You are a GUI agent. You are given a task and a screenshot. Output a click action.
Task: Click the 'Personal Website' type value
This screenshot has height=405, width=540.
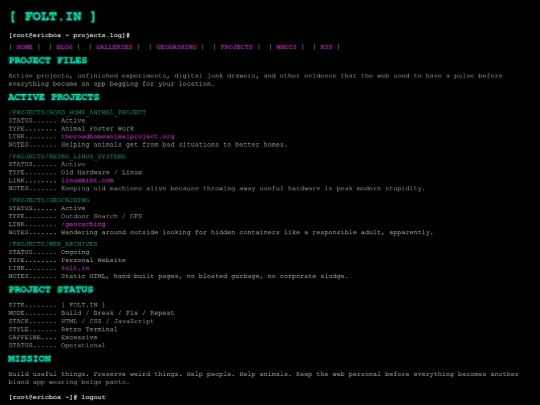[93, 260]
